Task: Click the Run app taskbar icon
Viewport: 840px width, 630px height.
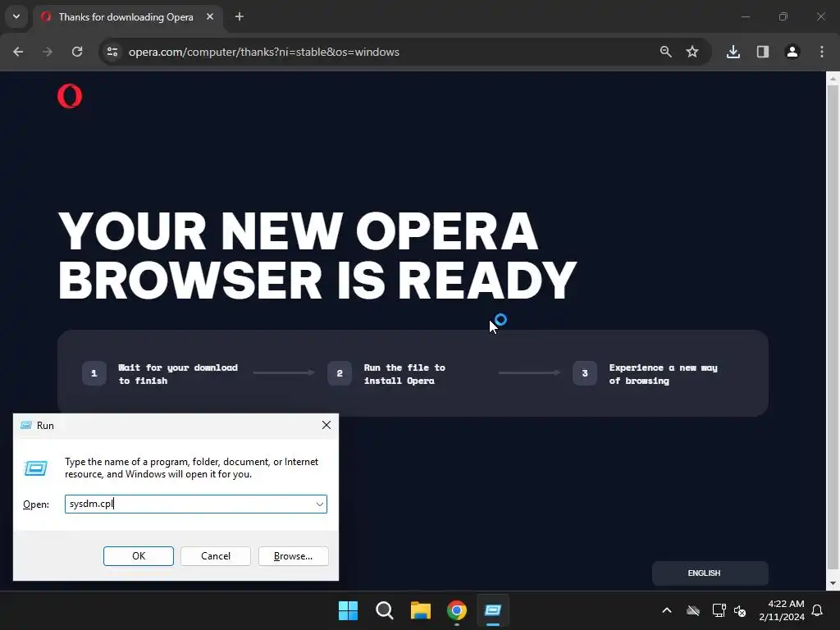Action: coord(493,610)
